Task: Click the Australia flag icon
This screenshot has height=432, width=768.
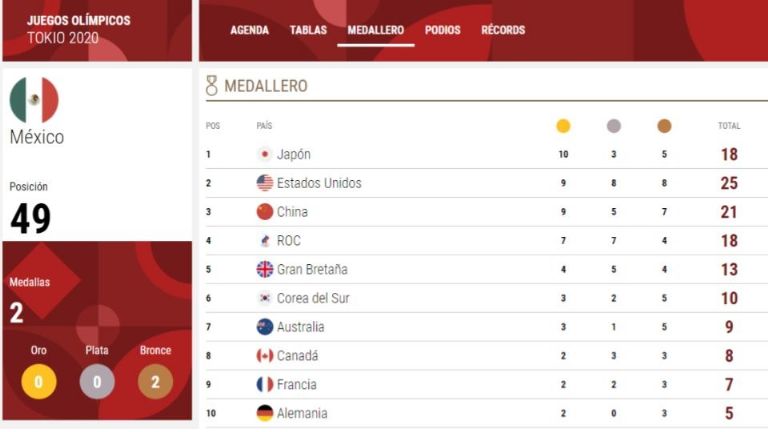Action: (265, 327)
